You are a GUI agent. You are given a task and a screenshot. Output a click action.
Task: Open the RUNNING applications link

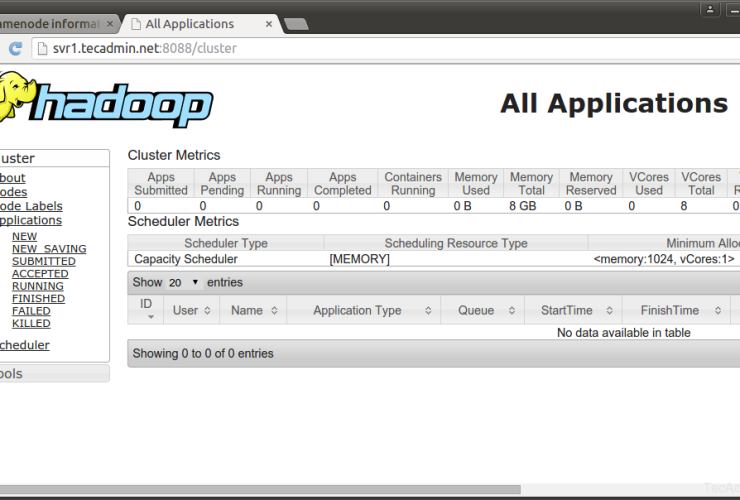click(x=38, y=286)
